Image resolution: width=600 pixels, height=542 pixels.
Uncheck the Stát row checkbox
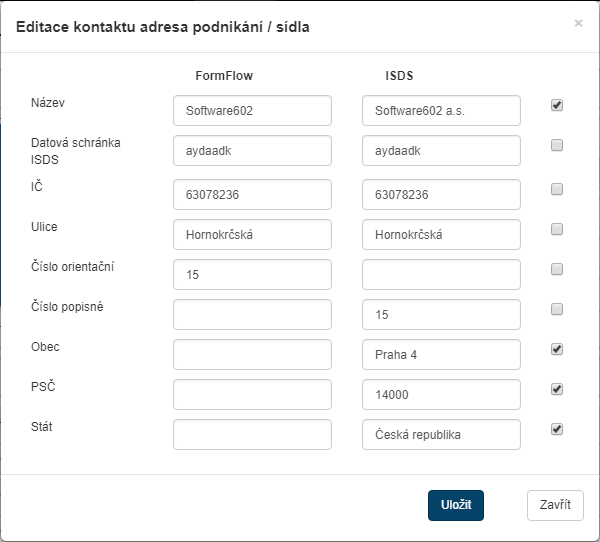[557, 429]
